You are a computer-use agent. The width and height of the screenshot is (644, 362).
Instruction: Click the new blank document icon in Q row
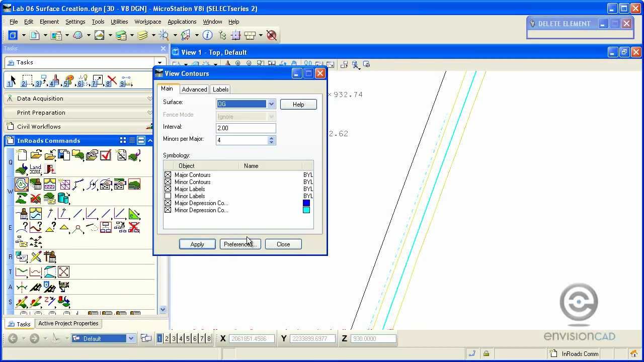point(22,155)
